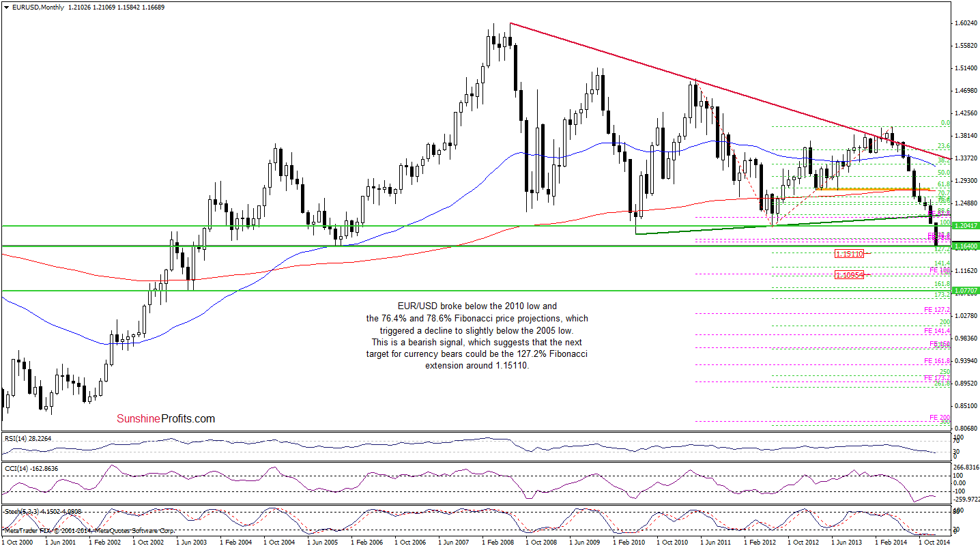Viewport: 980px width, 548px height.
Task: Select the FE 127.2 Fibonacci expansion label
Action: coord(937,310)
